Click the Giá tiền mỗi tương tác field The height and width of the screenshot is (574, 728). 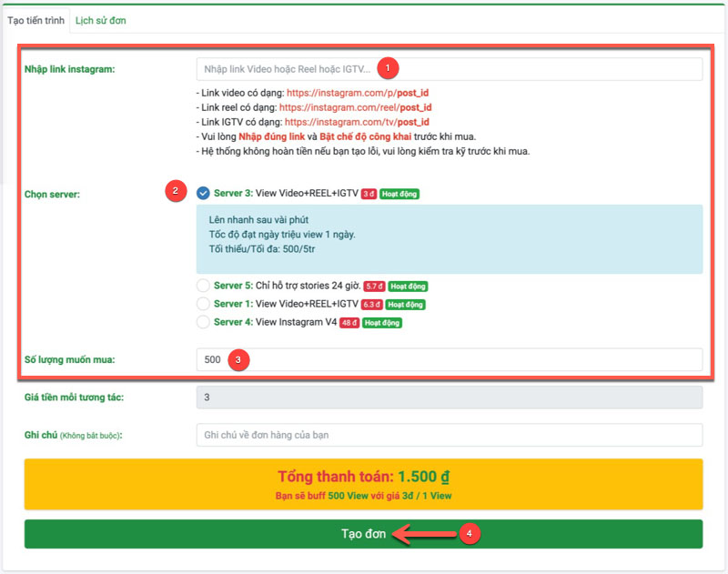(449, 398)
